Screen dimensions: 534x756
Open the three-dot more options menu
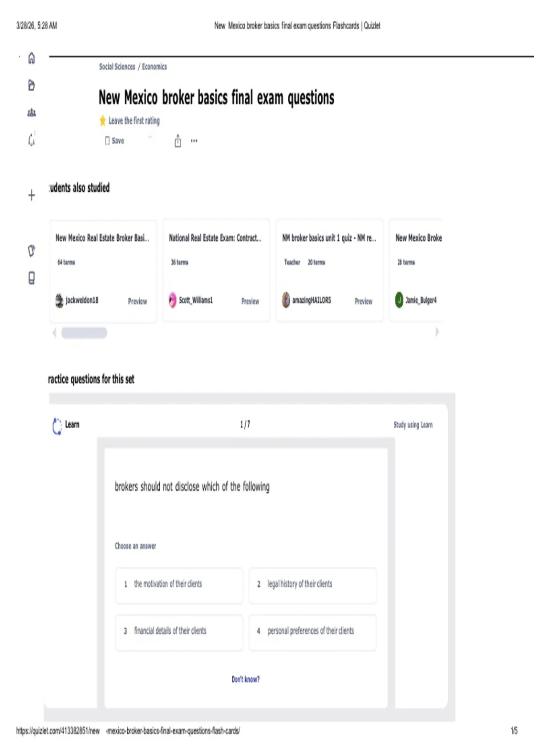(194, 141)
